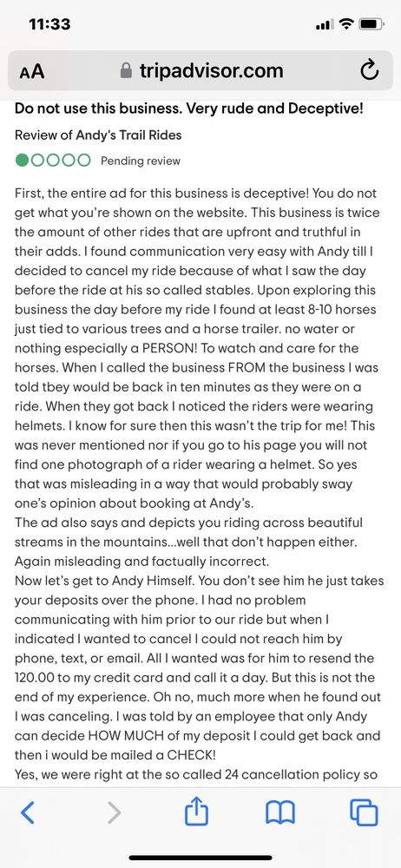The image size is (401, 868).
Task: Tap the Safari back arrow
Action: pyautogui.click(x=28, y=812)
